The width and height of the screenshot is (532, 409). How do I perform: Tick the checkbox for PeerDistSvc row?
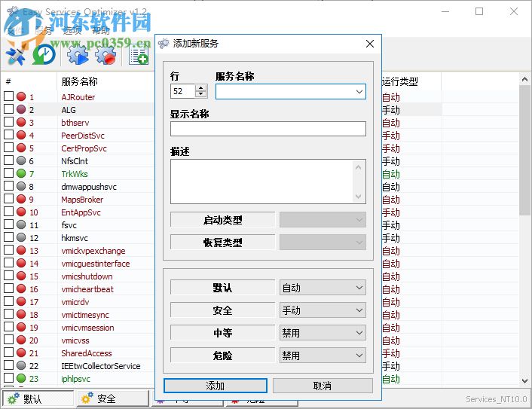[x=8, y=135]
